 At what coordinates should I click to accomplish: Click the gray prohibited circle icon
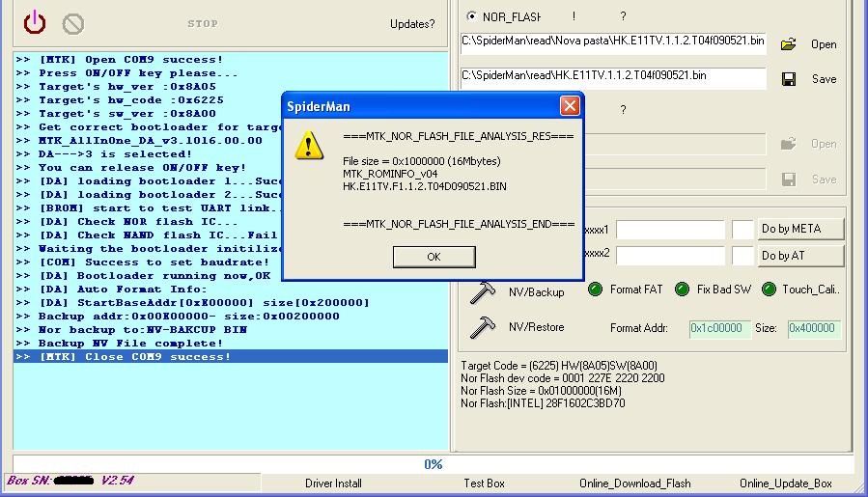73,24
